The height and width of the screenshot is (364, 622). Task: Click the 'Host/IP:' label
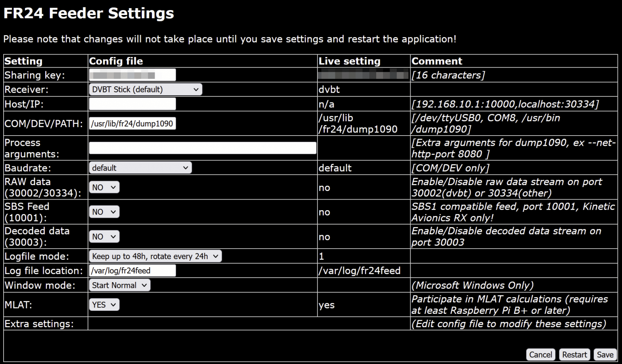(x=24, y=104)
